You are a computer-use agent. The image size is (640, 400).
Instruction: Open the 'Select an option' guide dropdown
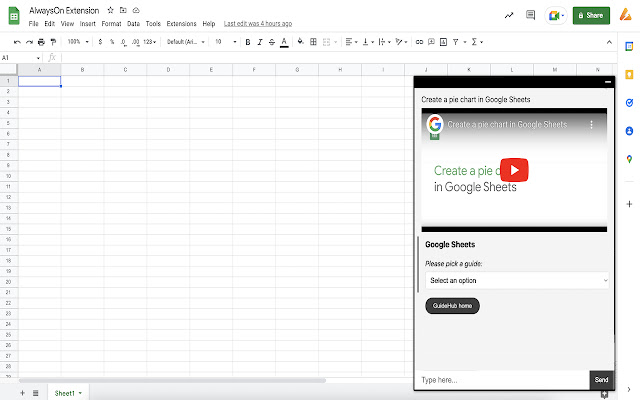(x=517, y=280)
